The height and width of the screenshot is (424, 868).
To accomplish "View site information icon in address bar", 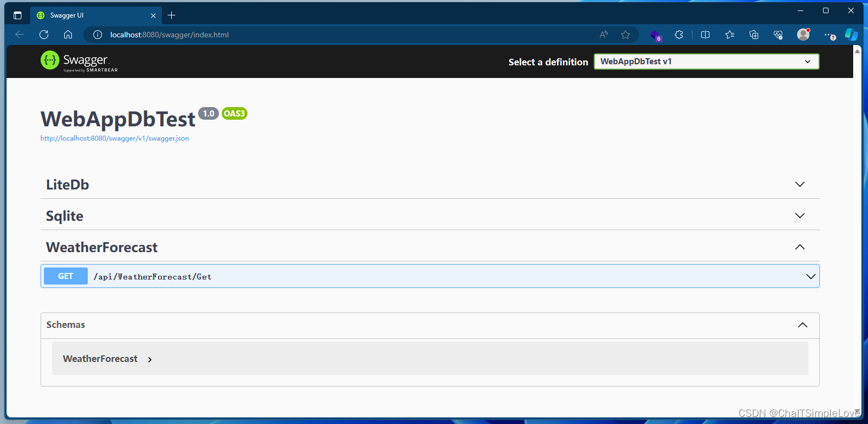I will pos(98,35).
